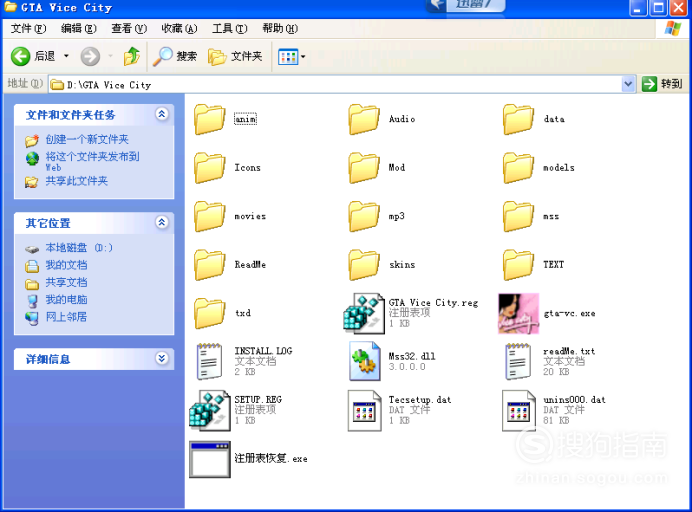The height and width of the screenshot is (512, 692).
Task: Open the 查看(V) menu
Action: tap(129, 29)
